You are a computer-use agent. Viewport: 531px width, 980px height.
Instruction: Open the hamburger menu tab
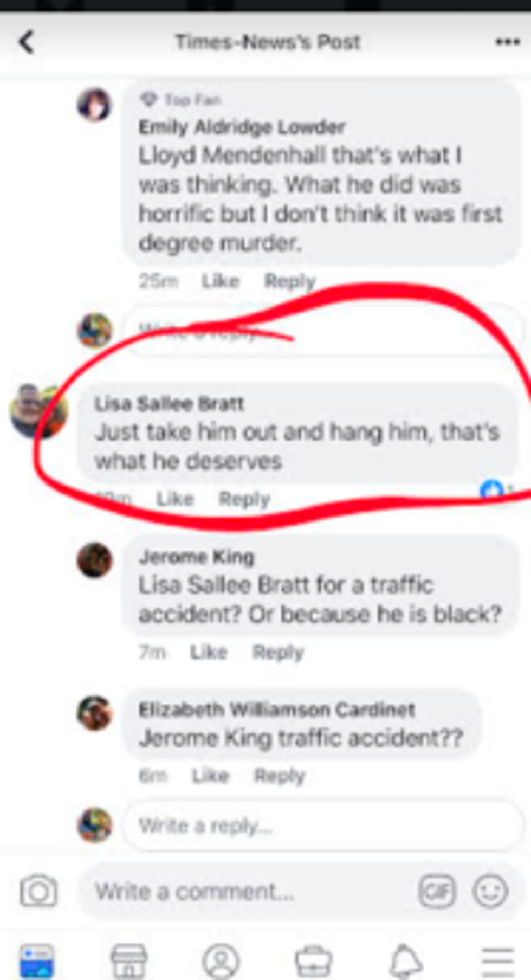coord(497,961)
